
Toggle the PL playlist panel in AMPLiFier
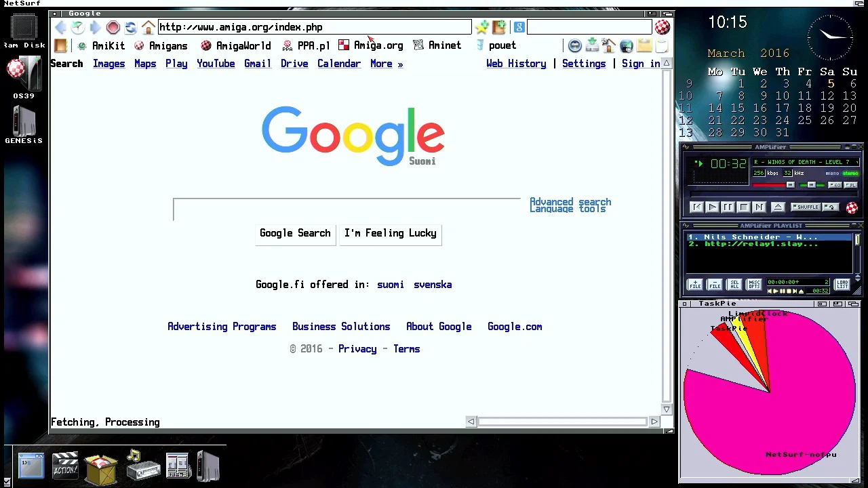click(850, 185)
